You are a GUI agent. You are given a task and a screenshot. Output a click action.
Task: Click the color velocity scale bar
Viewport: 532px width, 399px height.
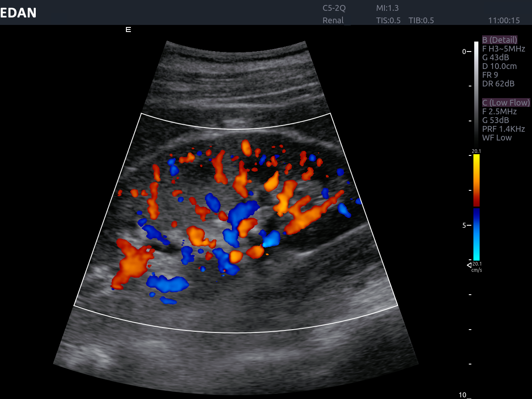pos(476,206)
